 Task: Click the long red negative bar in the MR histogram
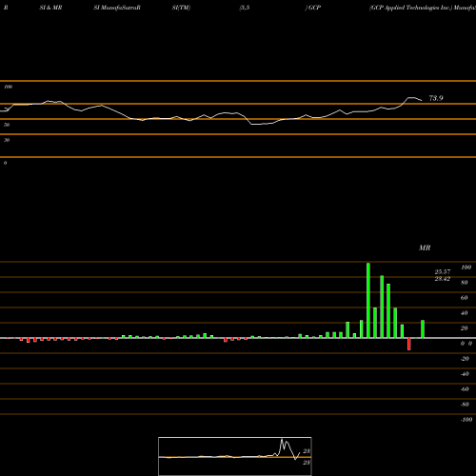[x=409, y=344]
